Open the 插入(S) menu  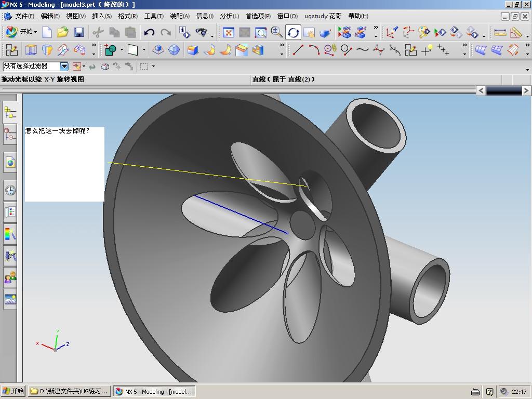102,16
